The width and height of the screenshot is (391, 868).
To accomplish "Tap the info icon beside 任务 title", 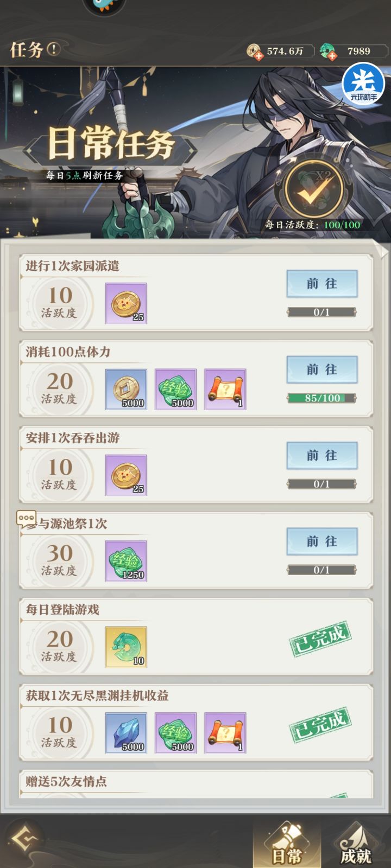I will (x=53, y=49).
